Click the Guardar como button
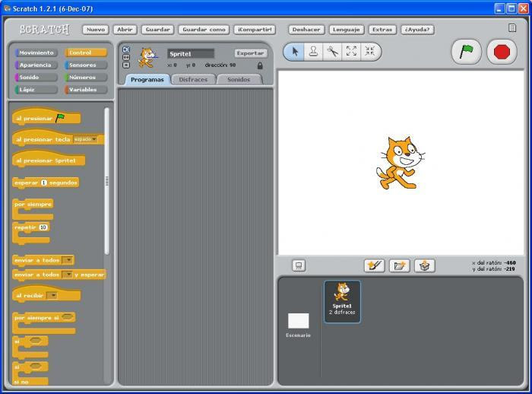Image resolution: width=532 pixels, height=394 pixels. (x=204, y=30)
